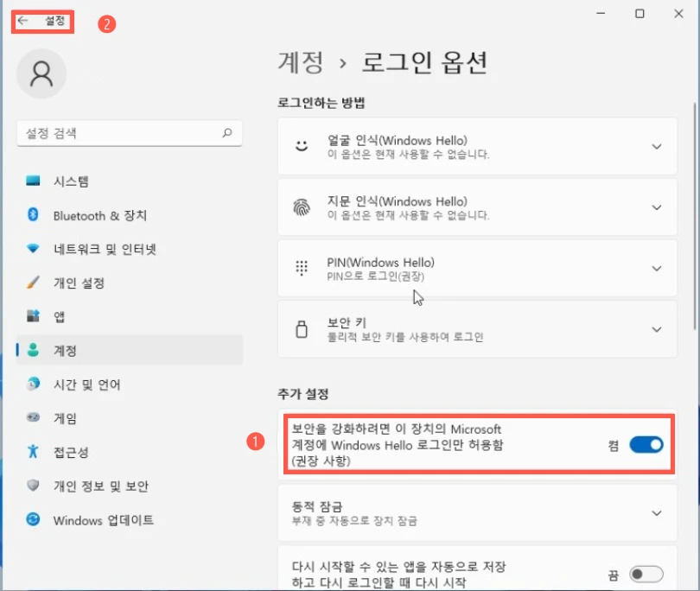The image size is (700, 591).
Task: Click the 로그인 옵션 page title
Action: (424, 62)
